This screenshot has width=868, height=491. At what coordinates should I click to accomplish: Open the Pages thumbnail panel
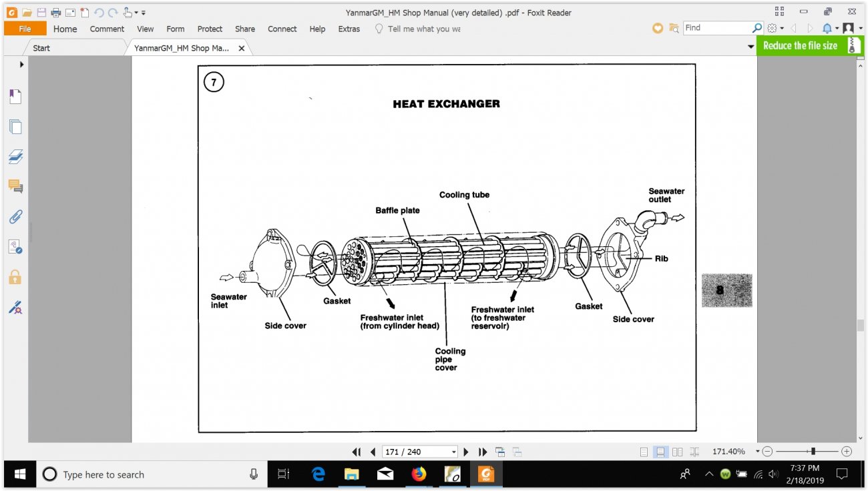(15, 127)
